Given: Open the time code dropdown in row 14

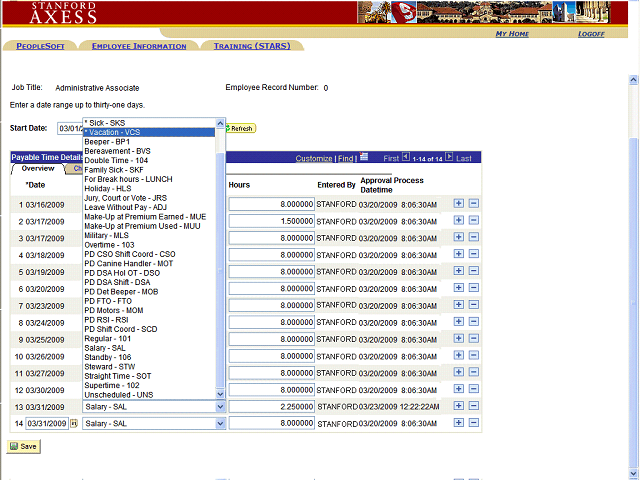Looking at the screenshot, I should coord(220,424).
